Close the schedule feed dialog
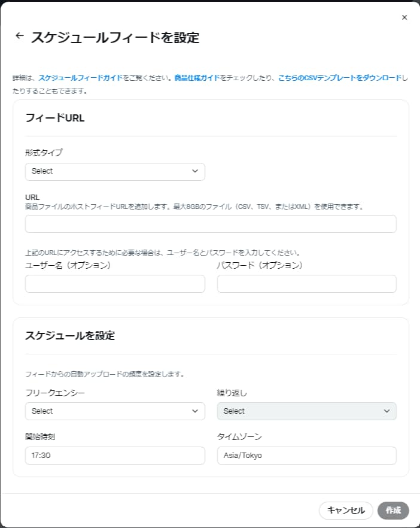 pyautogui.click(x=404, y=17)
